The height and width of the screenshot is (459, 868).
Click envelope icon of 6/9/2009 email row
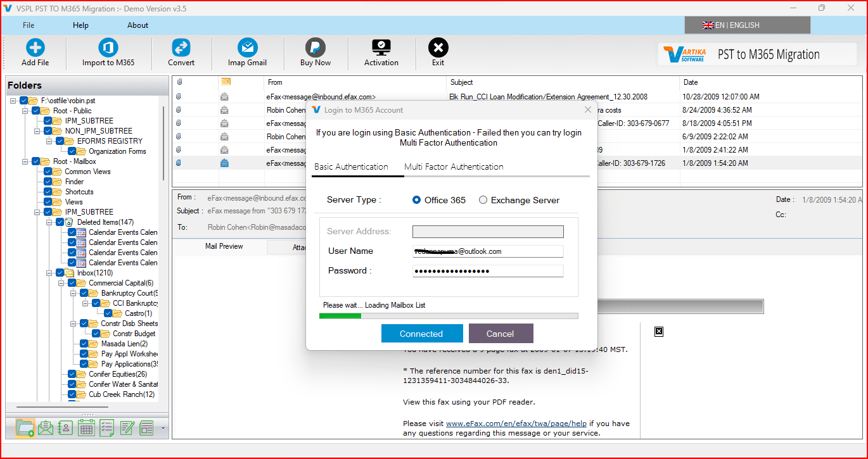(224, 137)
